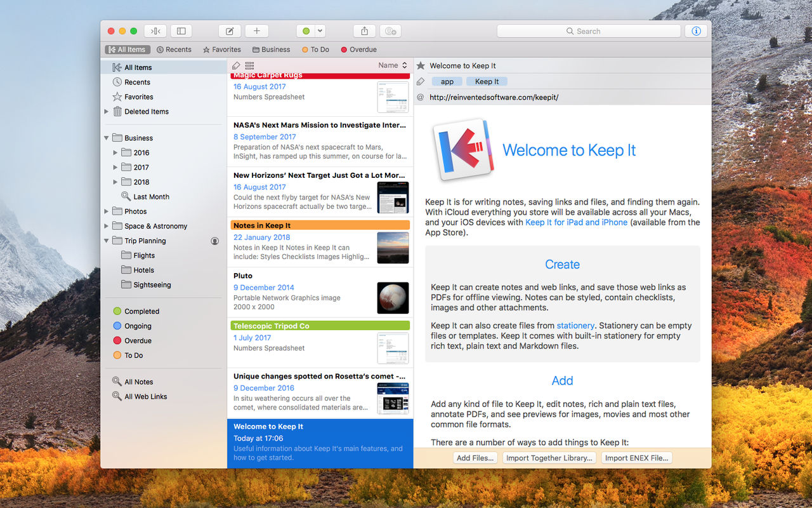Open the 'Keep It for iPad and iPhone' link
The height and width of the screenshot is (508, 812).
[x=577, y=222]
